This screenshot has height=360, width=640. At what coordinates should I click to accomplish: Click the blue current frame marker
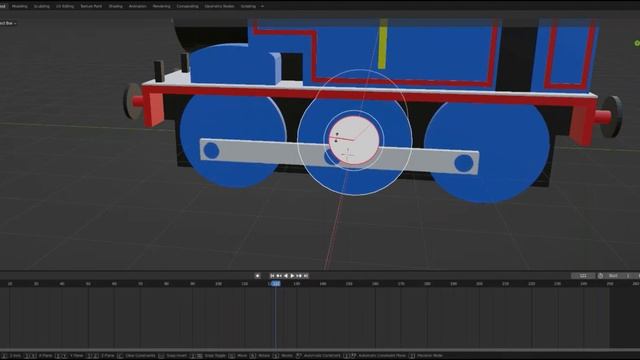[276, 283]
